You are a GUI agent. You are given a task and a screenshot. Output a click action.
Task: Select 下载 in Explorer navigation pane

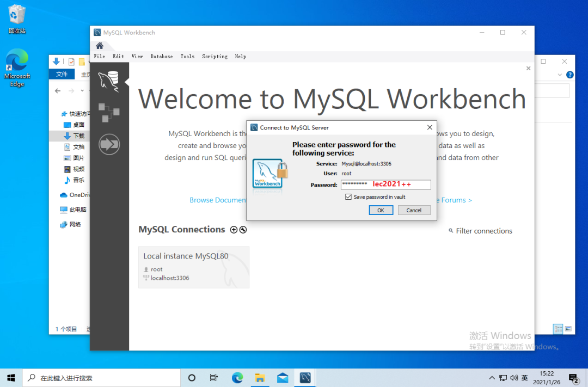click(74, 136)
